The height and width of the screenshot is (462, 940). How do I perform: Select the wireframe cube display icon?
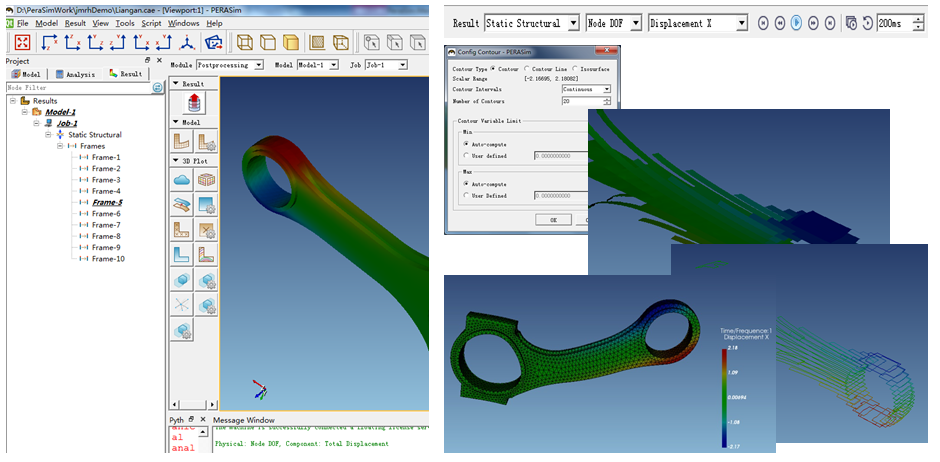tap(244, 42)
